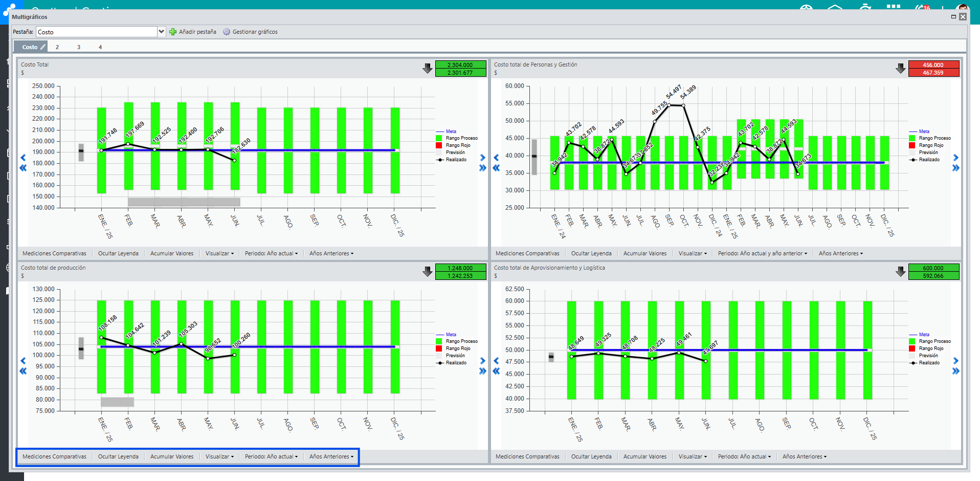Open the Pestaña Costo dropdown

coord(162,32)
